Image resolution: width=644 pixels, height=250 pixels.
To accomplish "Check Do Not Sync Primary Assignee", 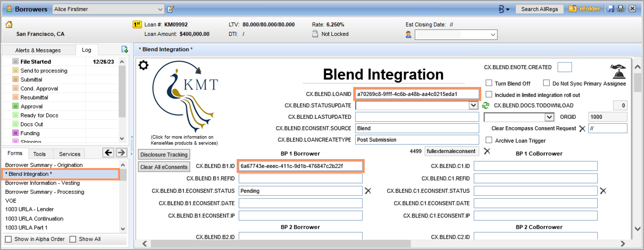I will point(547,83).
